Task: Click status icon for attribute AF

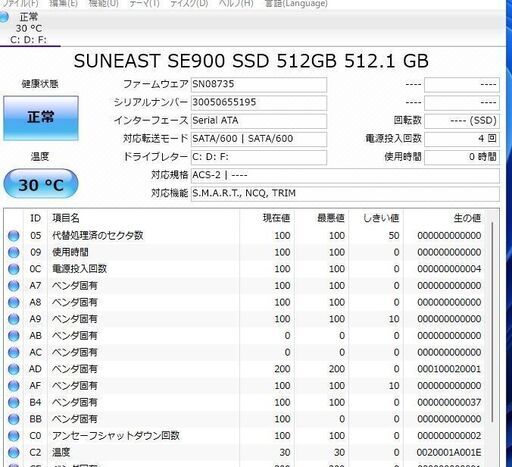Action: 14,386
